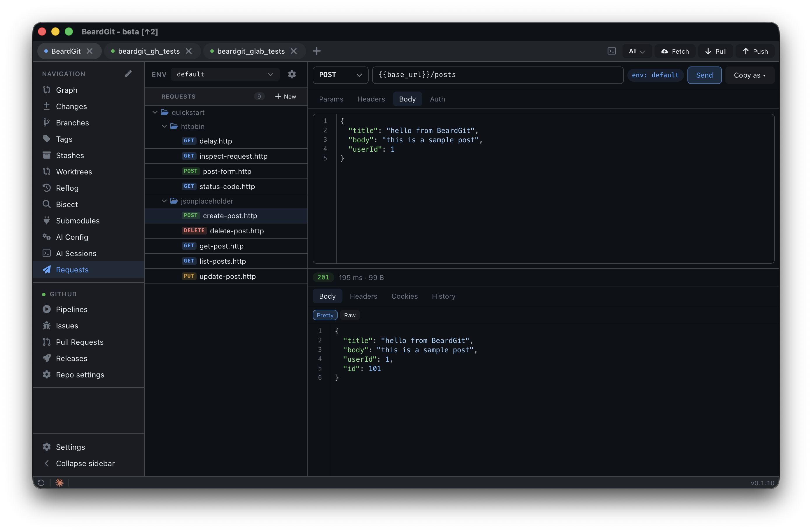Edit navigation with pencil icon
This screenshot has width=812, height=532.
pyautogui.click(x=128, y=74)
